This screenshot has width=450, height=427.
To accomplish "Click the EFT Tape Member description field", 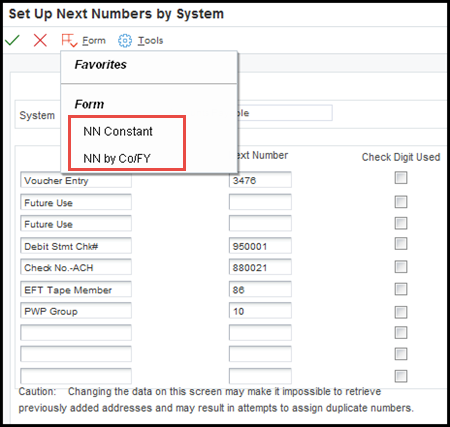I will (76, 289).
